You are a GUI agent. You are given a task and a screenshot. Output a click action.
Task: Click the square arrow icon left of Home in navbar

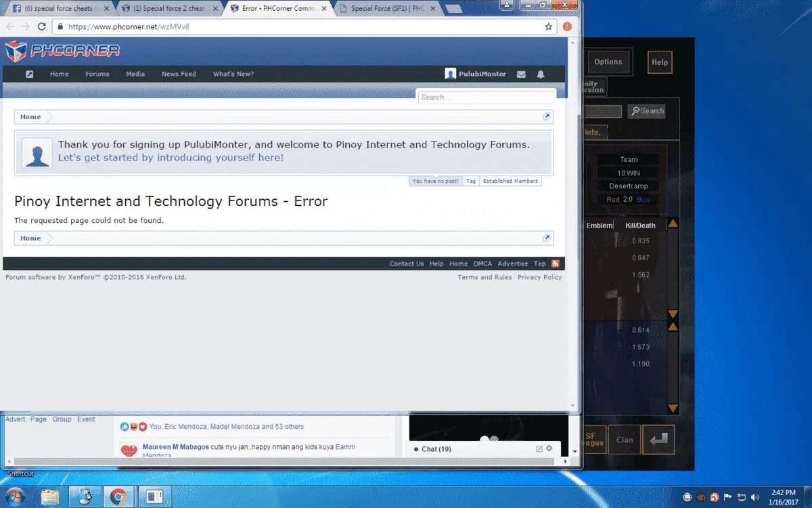[29, 74]
